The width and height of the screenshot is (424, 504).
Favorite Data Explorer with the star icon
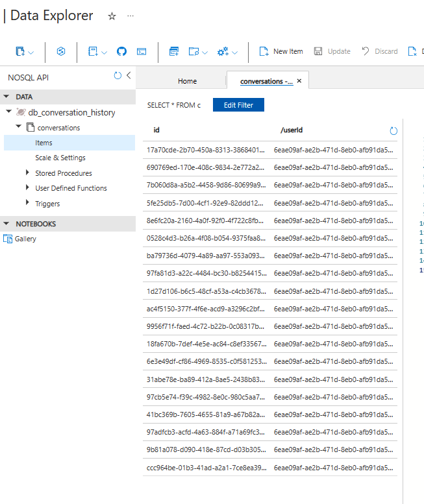tap(112, 16)
